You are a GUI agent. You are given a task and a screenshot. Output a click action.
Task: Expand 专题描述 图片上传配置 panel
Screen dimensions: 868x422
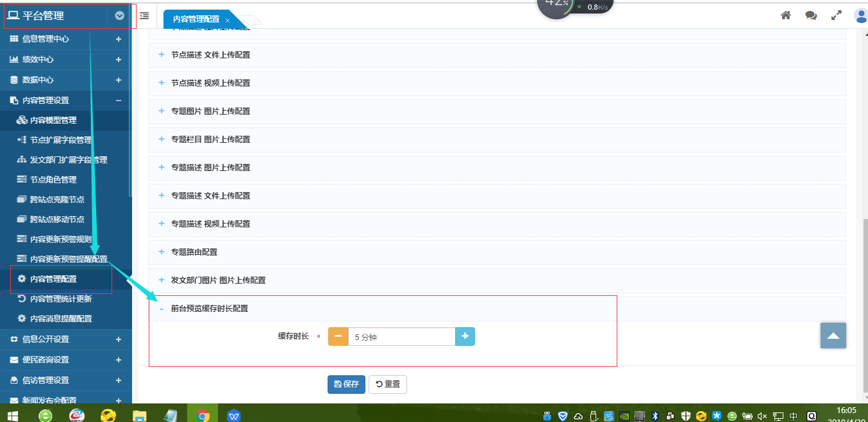497,168
